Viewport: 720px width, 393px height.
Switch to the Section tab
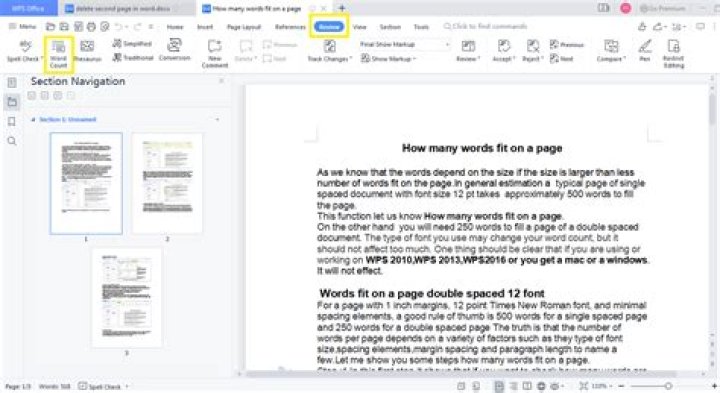tap(390, 27)
